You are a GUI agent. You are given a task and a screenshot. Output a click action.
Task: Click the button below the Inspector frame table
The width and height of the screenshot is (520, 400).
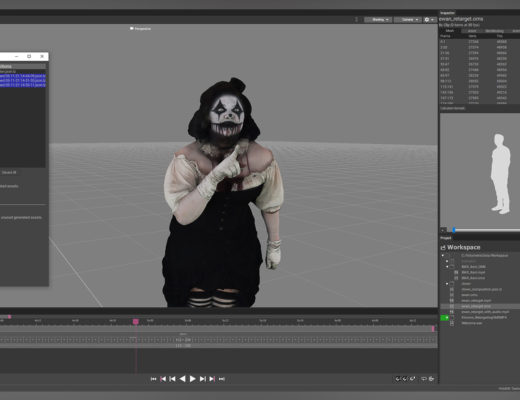click(x=453, y=108)
